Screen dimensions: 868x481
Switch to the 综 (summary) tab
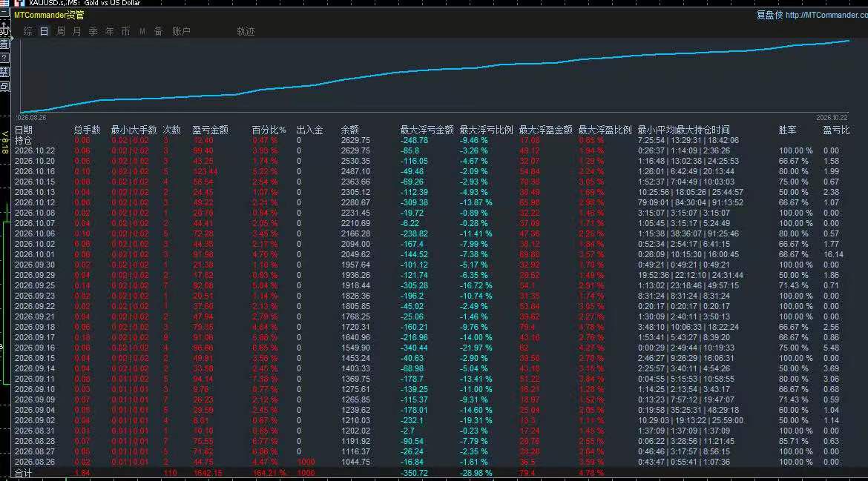click(27, 32)
